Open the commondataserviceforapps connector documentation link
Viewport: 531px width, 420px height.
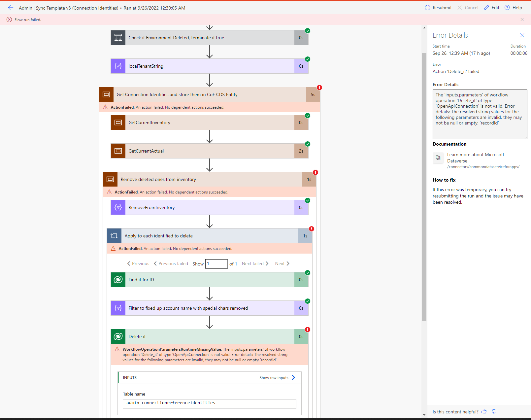483,167
